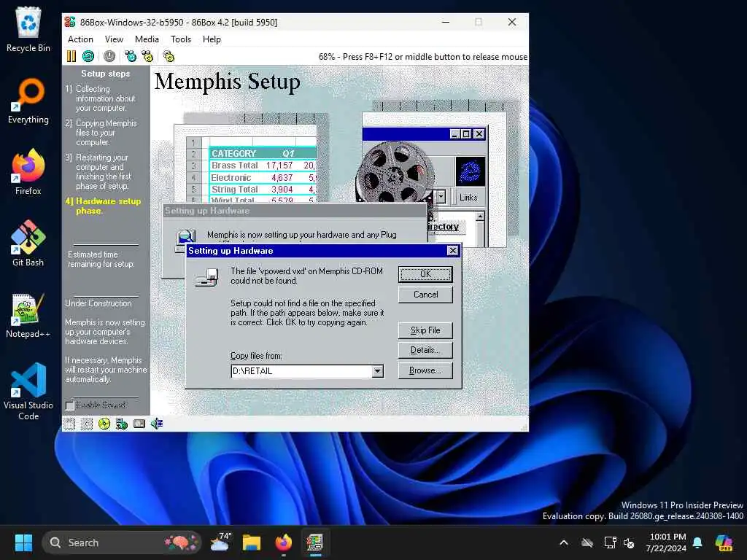Click the 'Under Construction' sidebar text
The height and width of the screenshot is (560, 747).
[98, 303]
